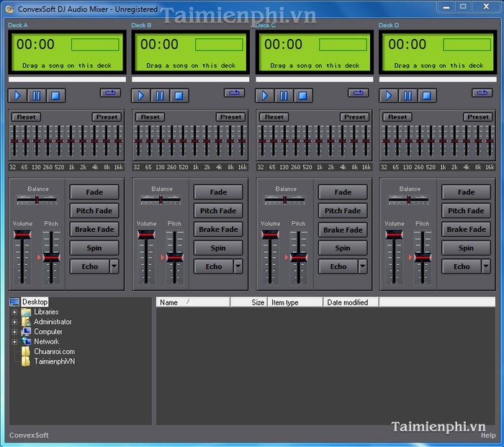Viewport: 504px width, 447px height.
Task: Click the Deck D Pitch fader
Action: (x=423, y=257)
